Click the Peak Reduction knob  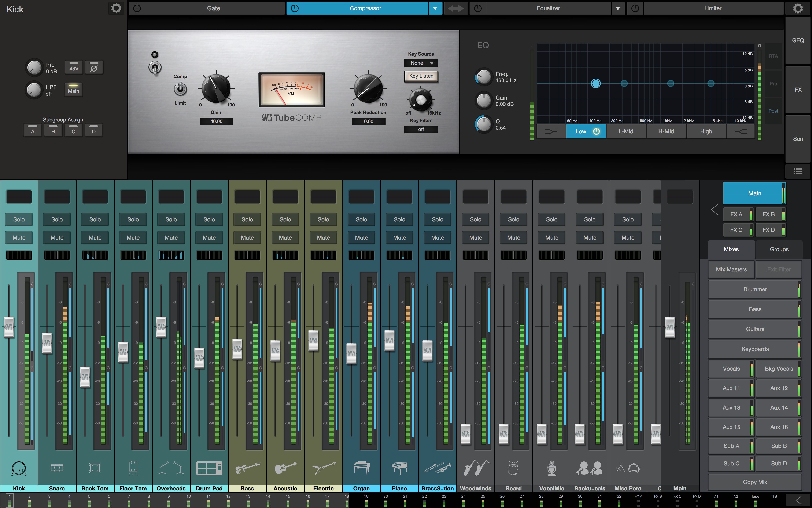pyautogui.click(x=368, y=88)
